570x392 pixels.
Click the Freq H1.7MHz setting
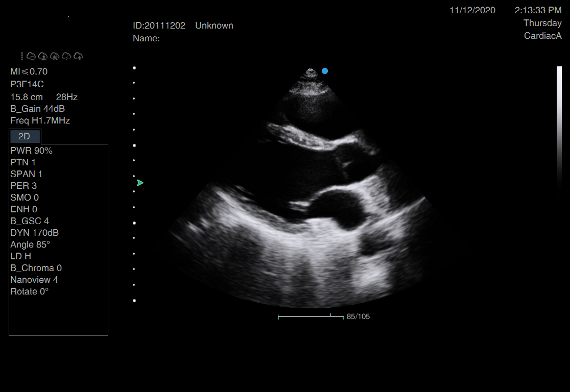pyautogui.click(x=40, y=121)
